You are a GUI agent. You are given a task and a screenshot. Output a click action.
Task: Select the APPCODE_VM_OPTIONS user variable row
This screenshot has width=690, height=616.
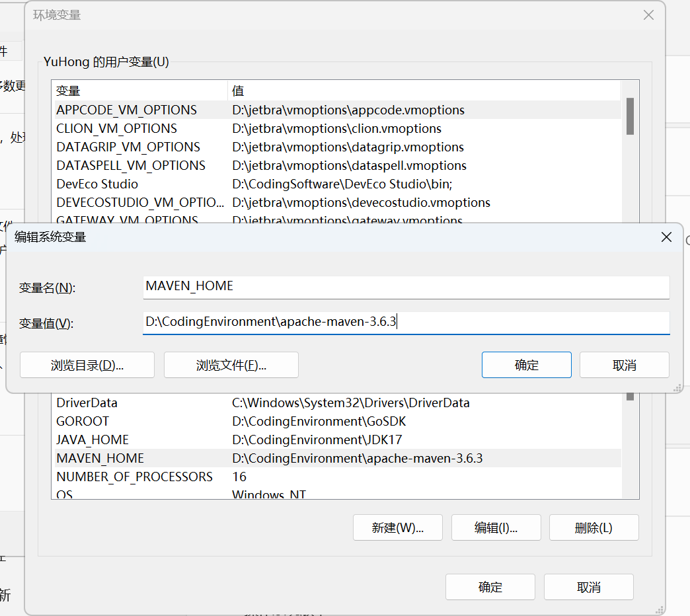click(338, 110)
